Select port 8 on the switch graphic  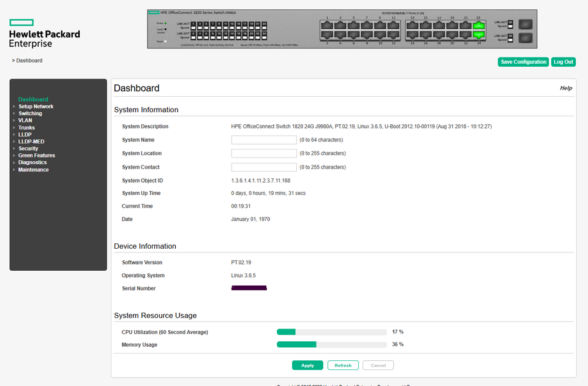click(367, 35)
